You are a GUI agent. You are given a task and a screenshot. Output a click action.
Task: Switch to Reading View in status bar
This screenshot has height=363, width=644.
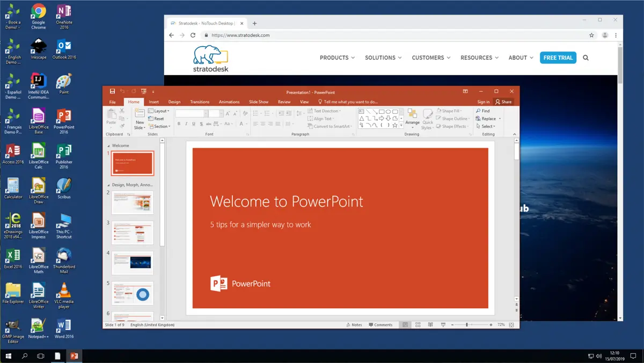click(430, 325)
